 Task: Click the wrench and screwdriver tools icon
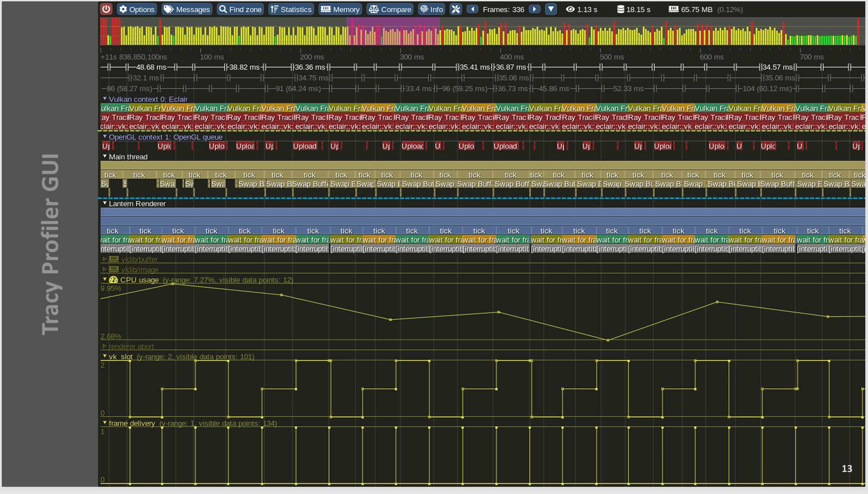(456, 9)
